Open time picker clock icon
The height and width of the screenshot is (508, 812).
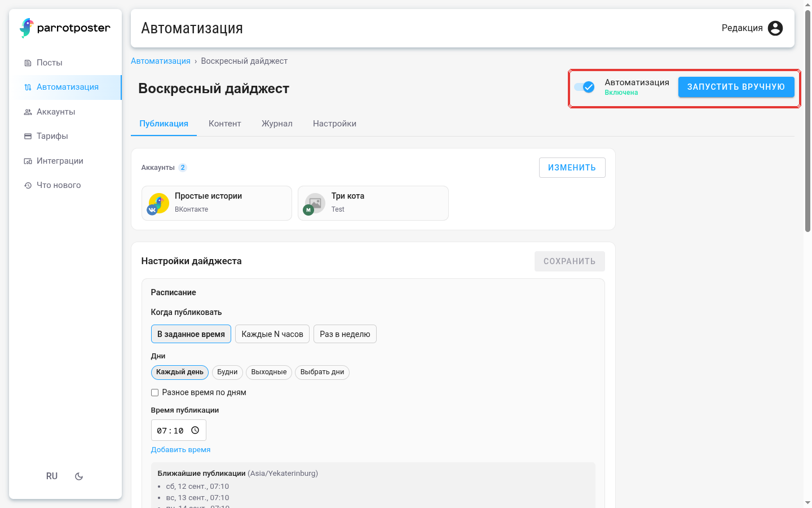195,430
